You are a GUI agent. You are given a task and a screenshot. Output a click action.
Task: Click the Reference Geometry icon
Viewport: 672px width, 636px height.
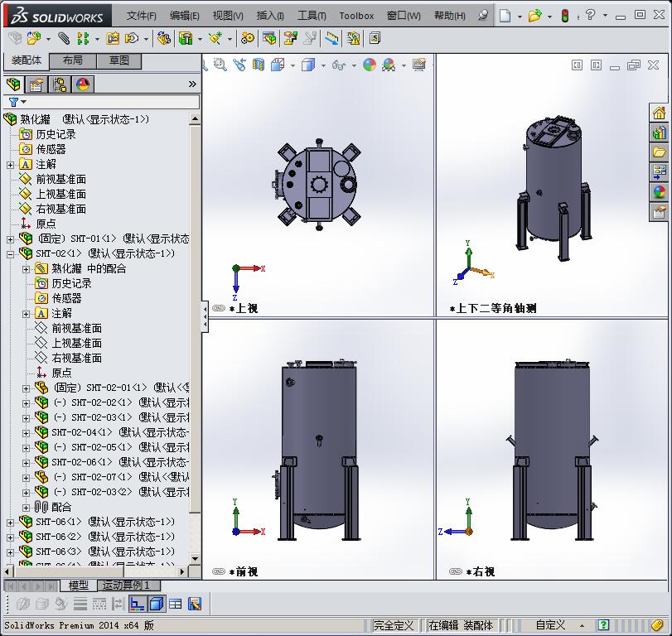(x=215, y=39)
